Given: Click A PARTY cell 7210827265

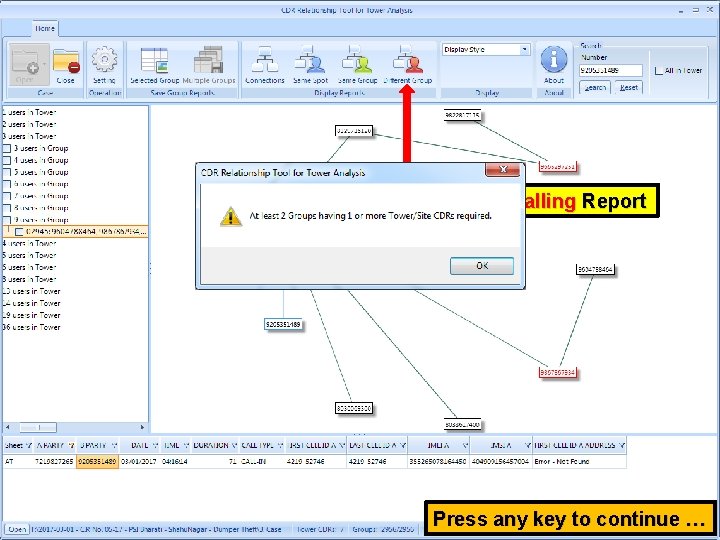Looking at the screenshot, I should (54, 461).
